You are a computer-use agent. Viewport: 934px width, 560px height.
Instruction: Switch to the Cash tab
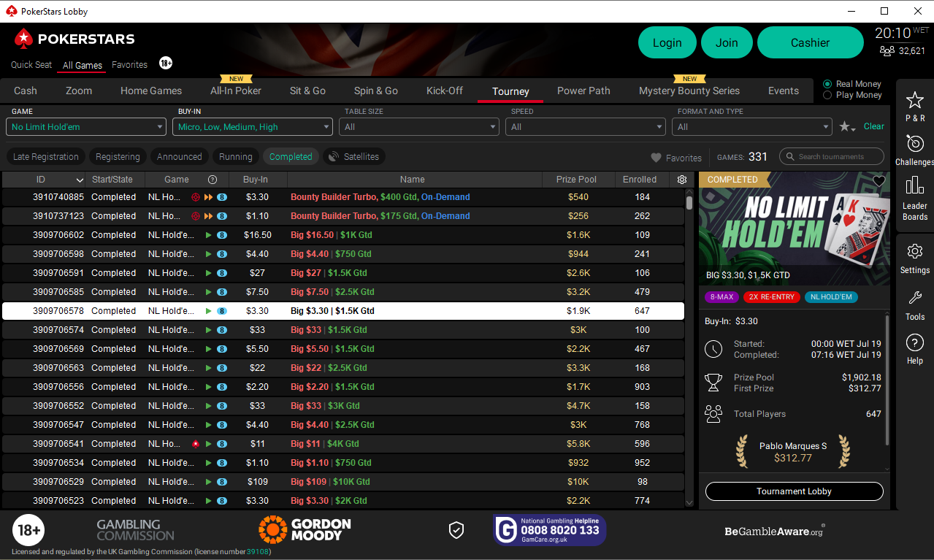click(26, 91)
